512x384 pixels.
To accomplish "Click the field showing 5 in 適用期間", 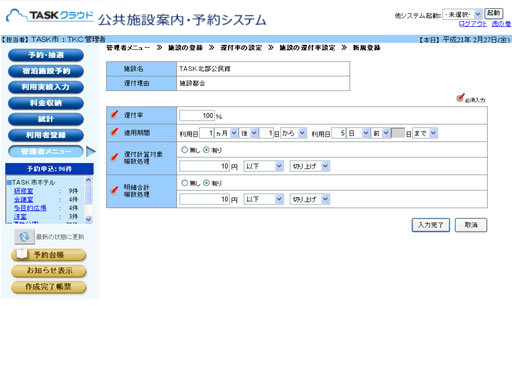I will click(x=338, y=133).
